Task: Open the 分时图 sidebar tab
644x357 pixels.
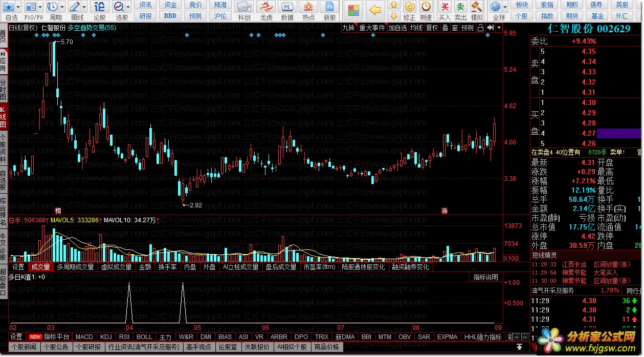Action: tap(4, 90)
